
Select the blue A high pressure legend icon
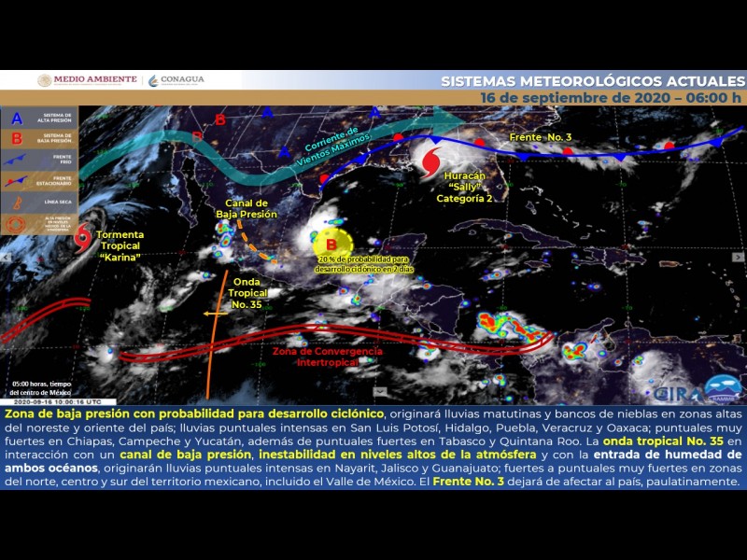(x=16, y=119)
